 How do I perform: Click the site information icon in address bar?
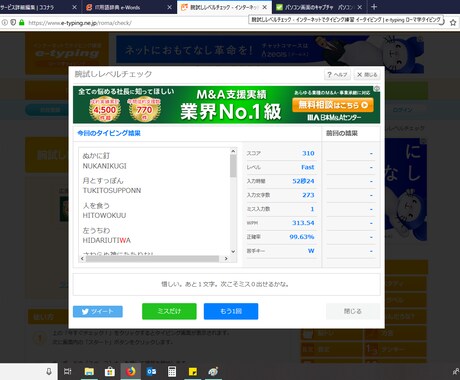(5, 23)
